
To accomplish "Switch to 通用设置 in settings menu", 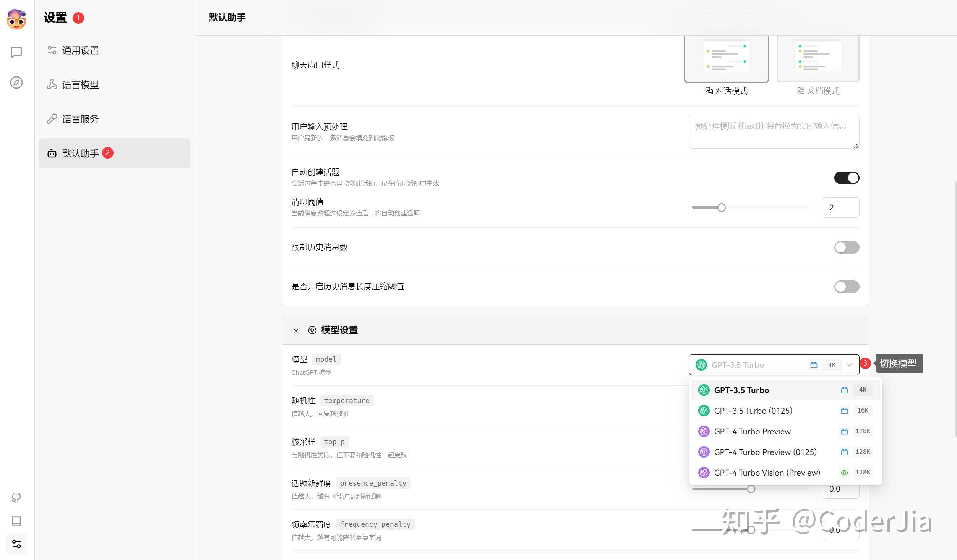I will (x=81, y=50).
